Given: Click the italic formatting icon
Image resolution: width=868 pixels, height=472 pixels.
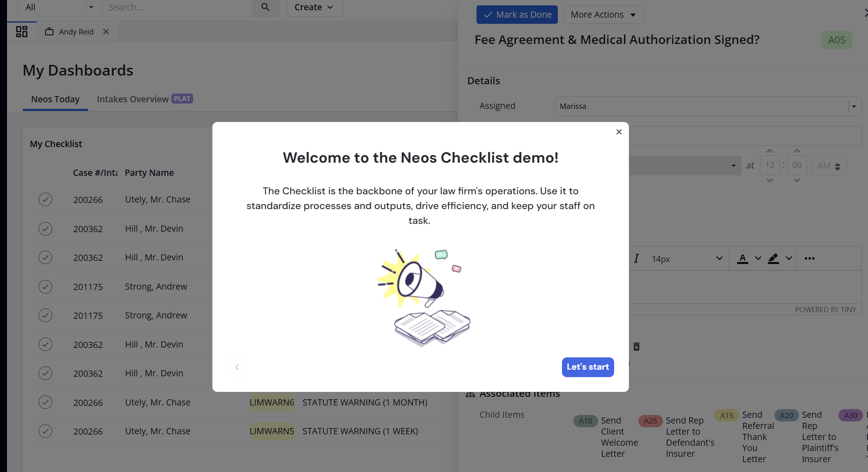Looking at the screenshot, I should (636, 258).
